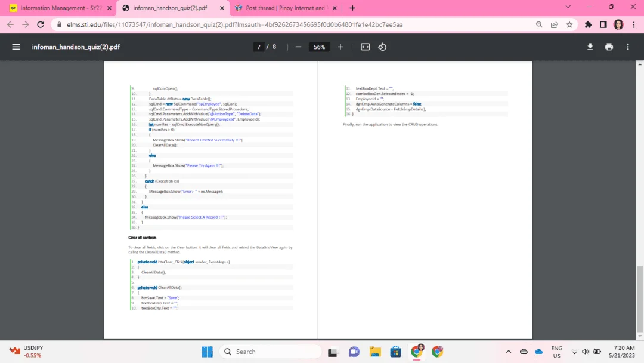Download the PDF file
Viewport: 644px width, 363px height.
coord(590,47)
